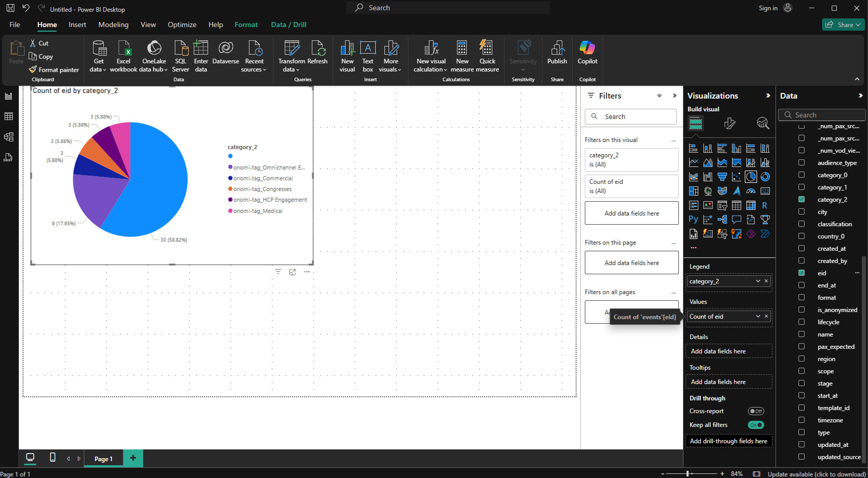Click the Focus mode icon under chart
This screenshot has width=868, height=478.
(x=292, y=272)
